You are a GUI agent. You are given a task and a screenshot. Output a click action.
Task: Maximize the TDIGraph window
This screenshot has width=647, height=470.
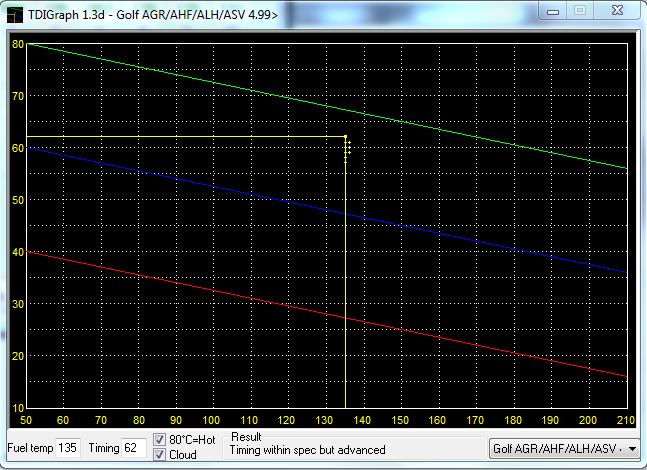(579, 10)
